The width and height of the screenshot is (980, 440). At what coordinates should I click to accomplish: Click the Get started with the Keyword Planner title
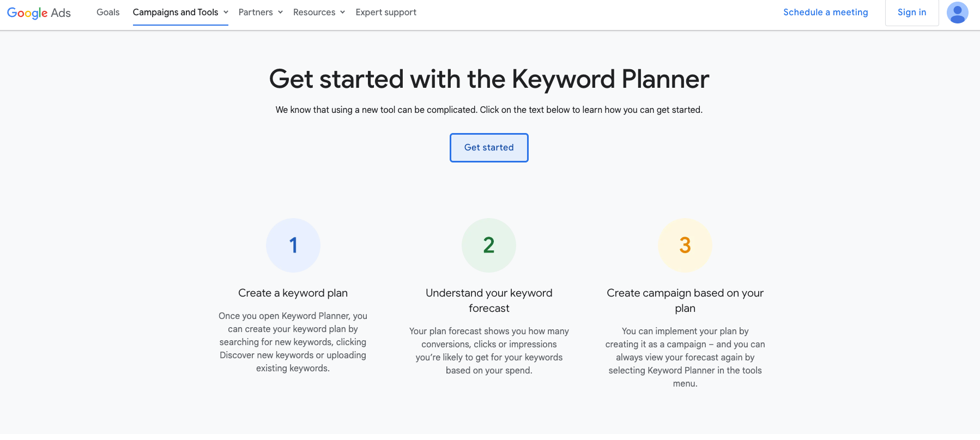489,79
